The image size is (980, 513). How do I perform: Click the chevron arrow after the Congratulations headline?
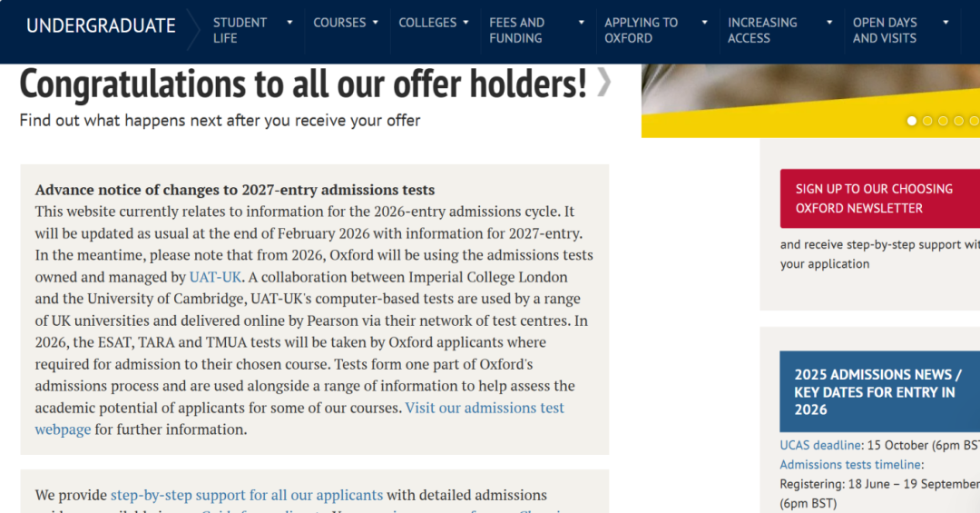pos(604,84)
